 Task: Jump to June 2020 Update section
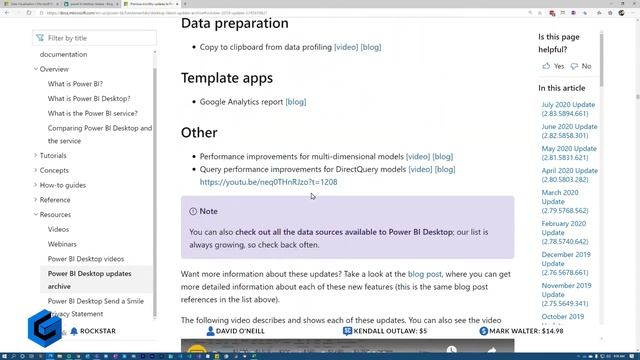click(569, 131)
